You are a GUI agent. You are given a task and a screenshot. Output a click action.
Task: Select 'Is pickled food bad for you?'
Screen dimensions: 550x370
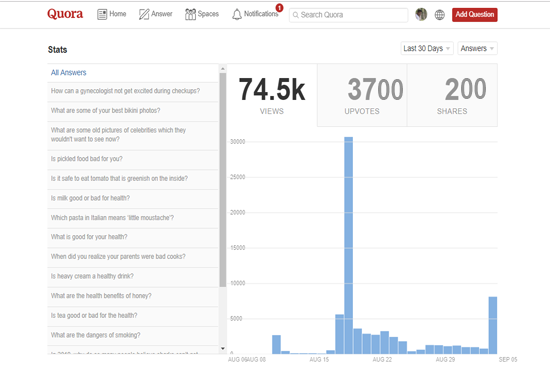pyautogui.click(x=133, y=159)
